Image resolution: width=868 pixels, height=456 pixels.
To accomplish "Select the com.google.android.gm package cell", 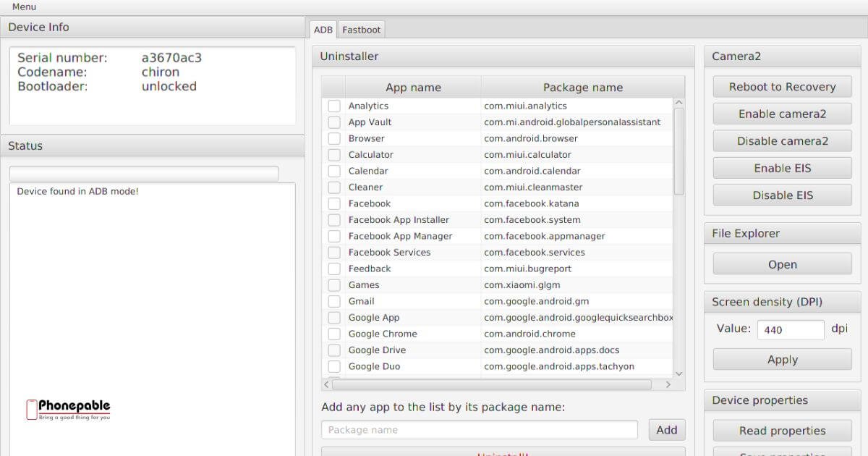I will pos(577,301).
